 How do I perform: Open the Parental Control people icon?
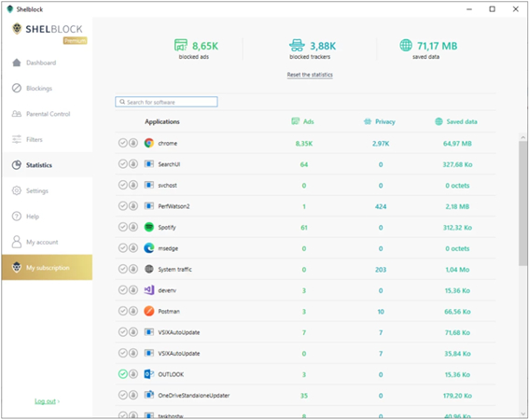17,114
